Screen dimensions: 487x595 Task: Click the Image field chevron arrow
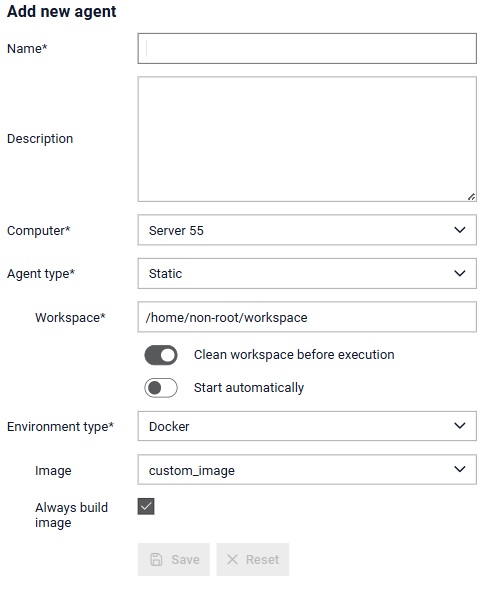(x=460, y=469)
